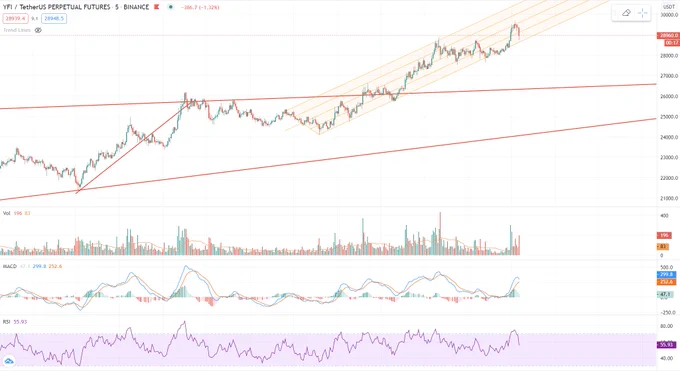Click the red countdown timer 00:17 label
The height and width of the screenshot is (371, 680).
[672, 43]
